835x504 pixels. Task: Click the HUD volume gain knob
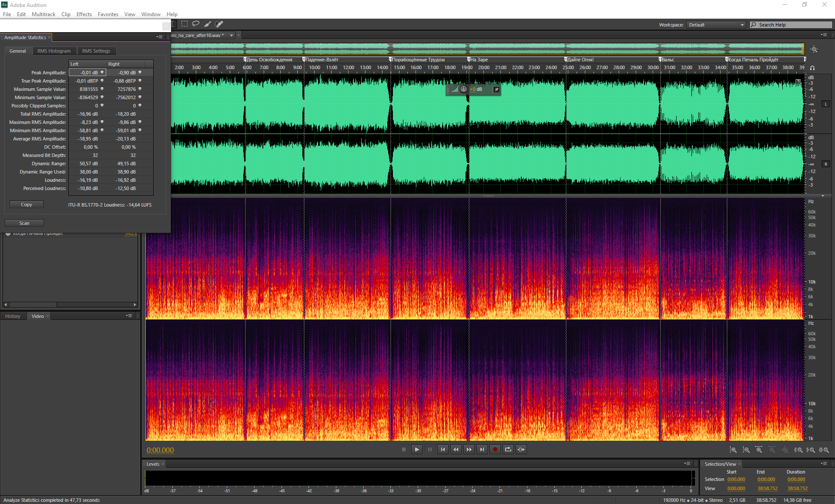pos(463,89)
